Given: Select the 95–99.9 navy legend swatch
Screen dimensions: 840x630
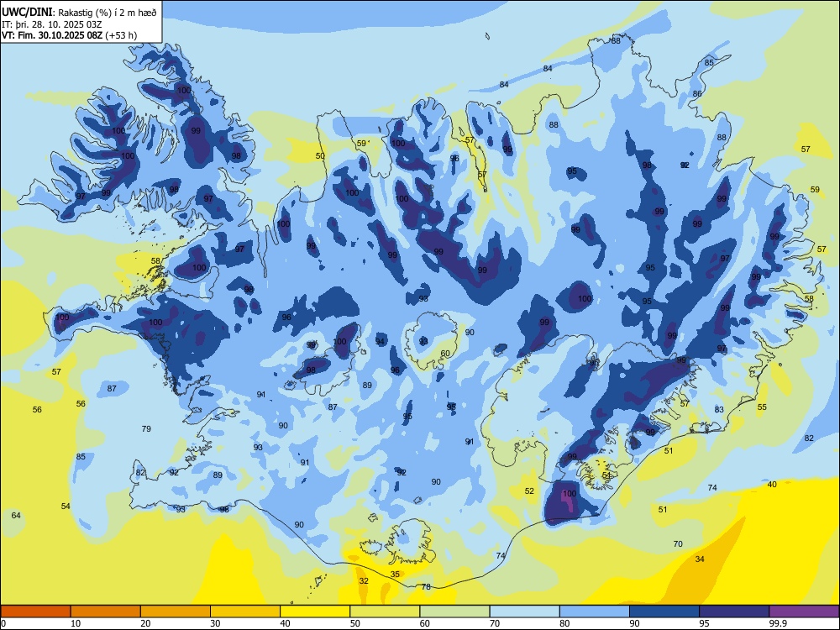Looking at the screenshot, I should click(734, 612).
